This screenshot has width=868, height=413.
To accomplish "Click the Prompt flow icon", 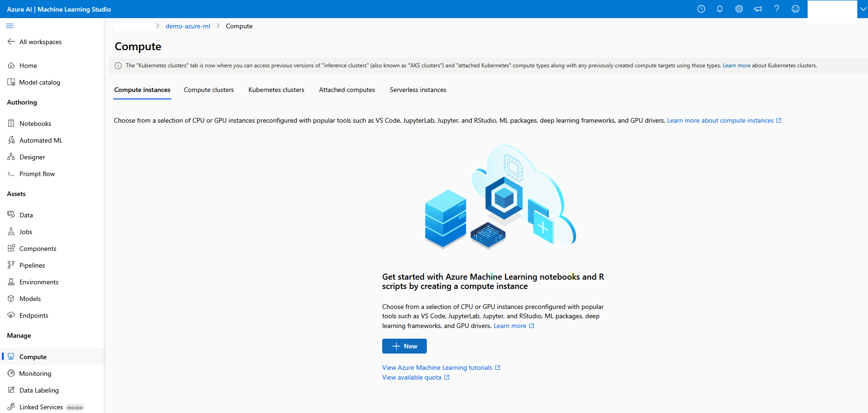I will pyautogui.click(x=11, y=174).
